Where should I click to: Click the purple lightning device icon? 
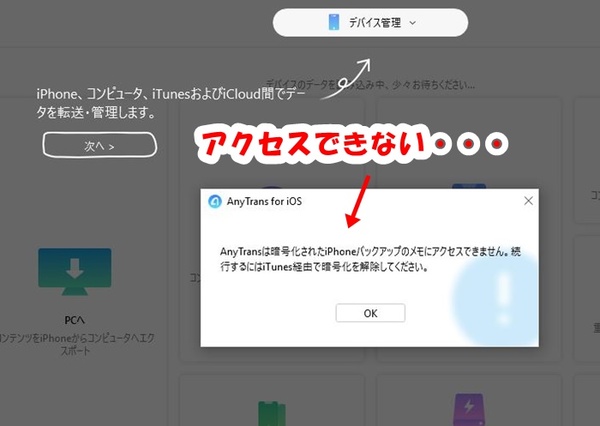[469, 410]
